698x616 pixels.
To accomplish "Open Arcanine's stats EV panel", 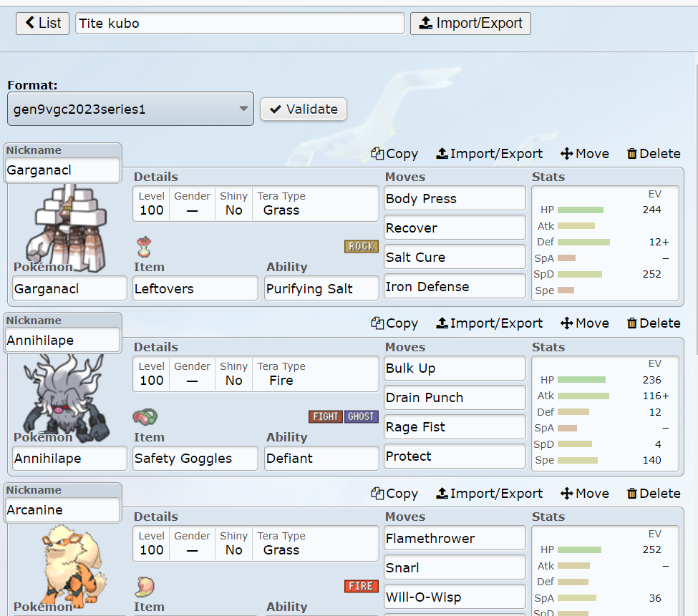I will coord(606,571).
